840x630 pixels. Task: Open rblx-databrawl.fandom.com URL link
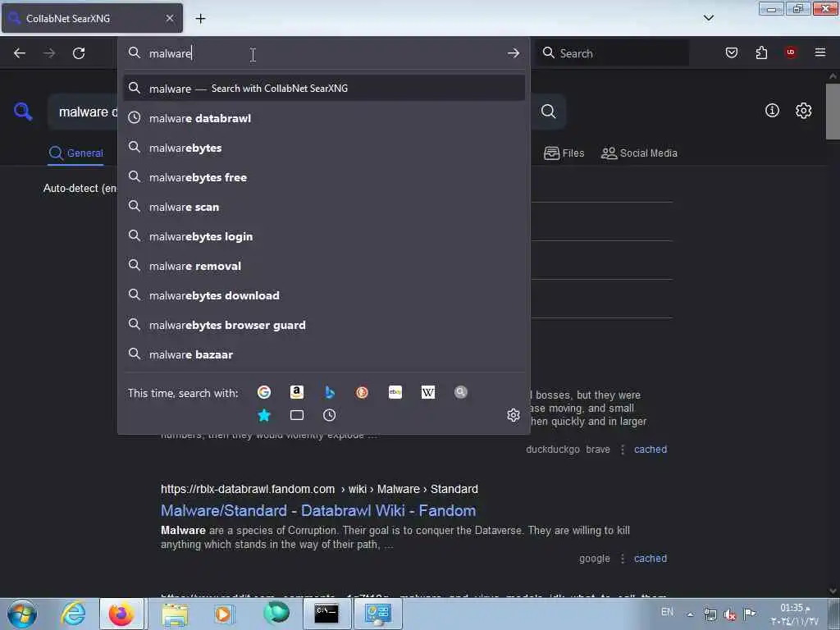point(319,489)
